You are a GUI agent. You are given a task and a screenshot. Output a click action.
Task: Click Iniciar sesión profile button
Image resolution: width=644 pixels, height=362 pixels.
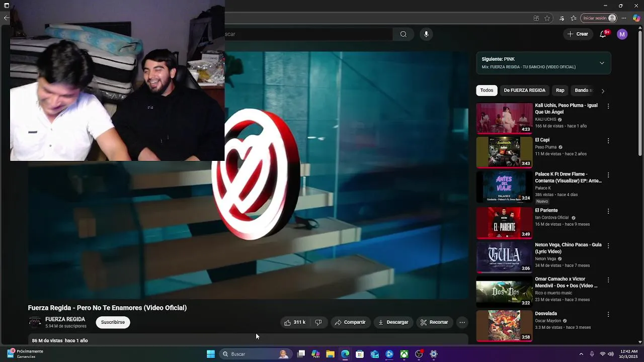tap(599, 18)
